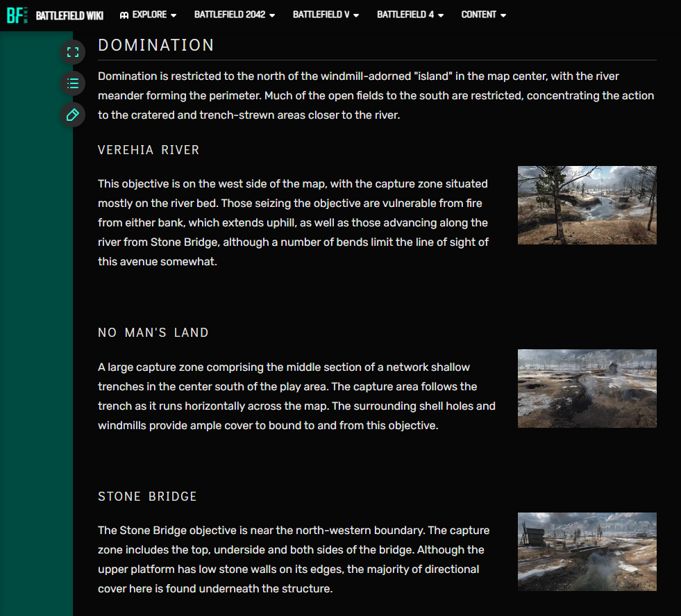The image size is (681, 616).
Task: Expand the Explore dropdown arrow
Action: tap(174, 15)
